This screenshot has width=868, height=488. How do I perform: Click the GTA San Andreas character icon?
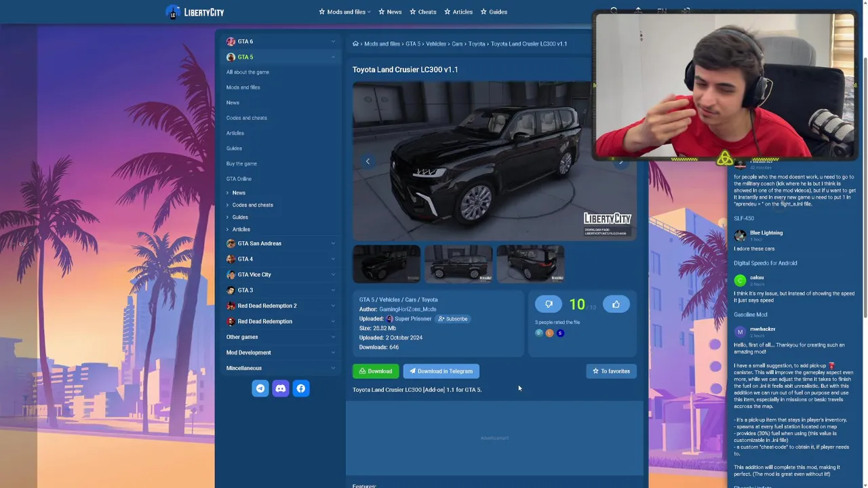click(231, 243)
